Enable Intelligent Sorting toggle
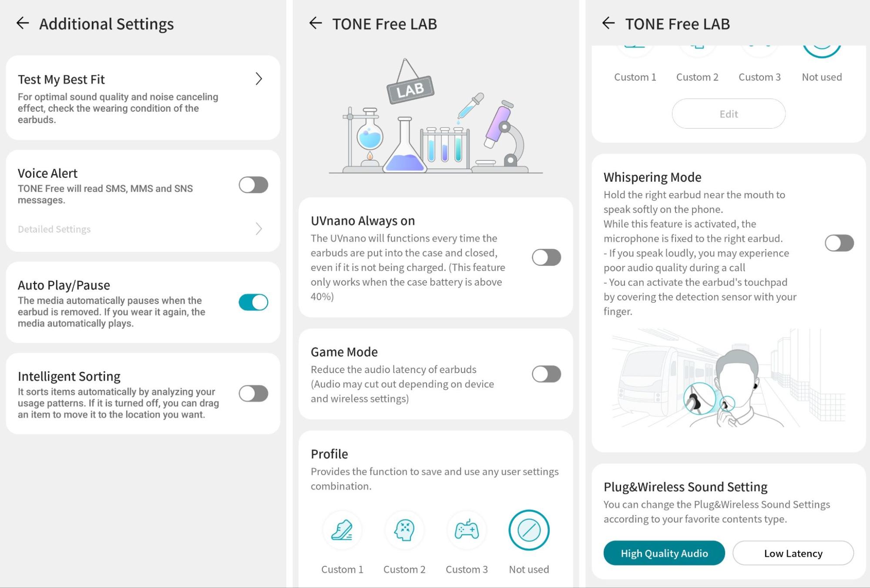 point(253,393)
